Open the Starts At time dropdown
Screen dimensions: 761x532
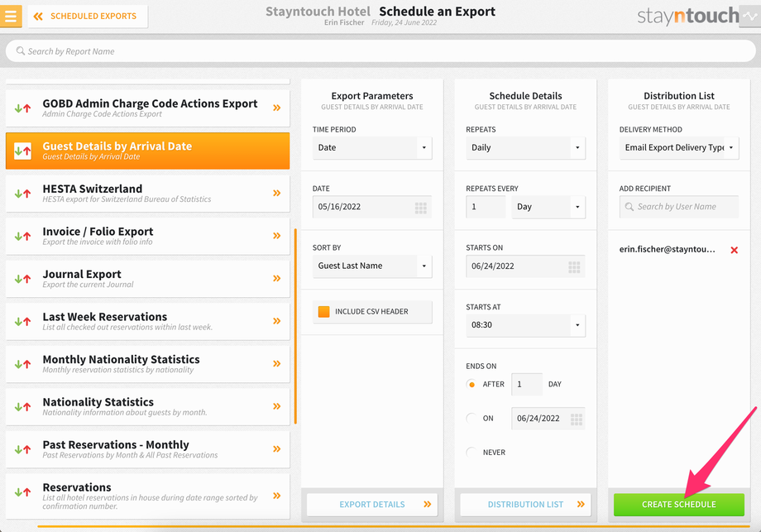tap(525, 325)
